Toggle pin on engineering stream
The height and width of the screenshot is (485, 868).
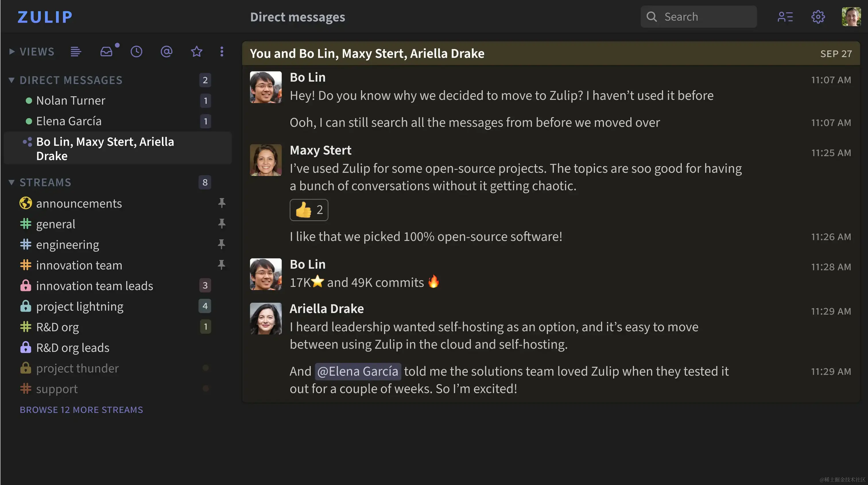(x=221, y=245)
